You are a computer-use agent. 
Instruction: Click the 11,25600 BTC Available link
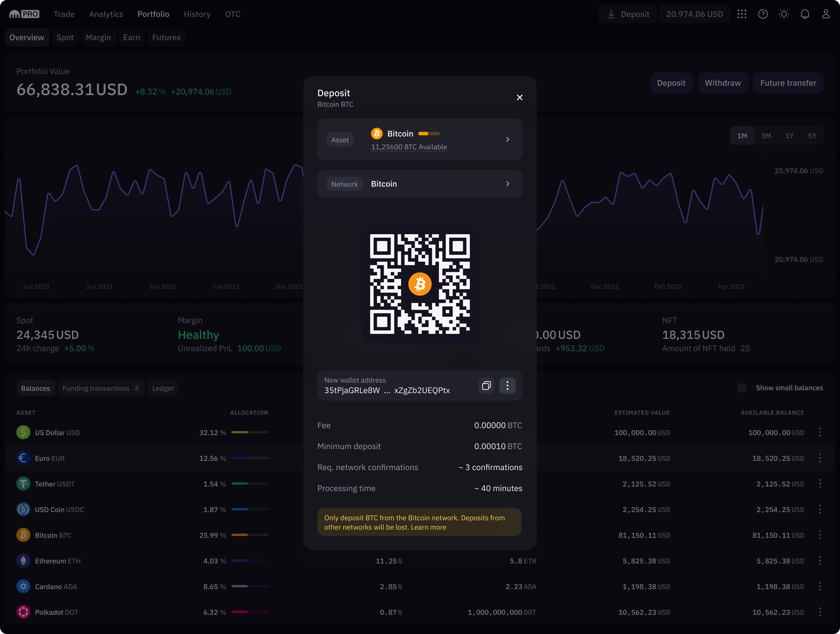[x=409, y=147]
